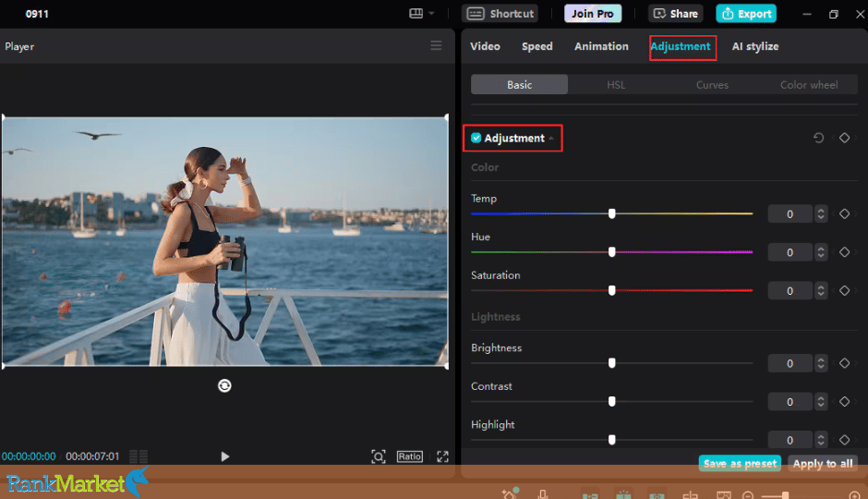Open the layout switcher icon in title bar
The height and width of the screenshot is (499, 868).
pos(416,13)
